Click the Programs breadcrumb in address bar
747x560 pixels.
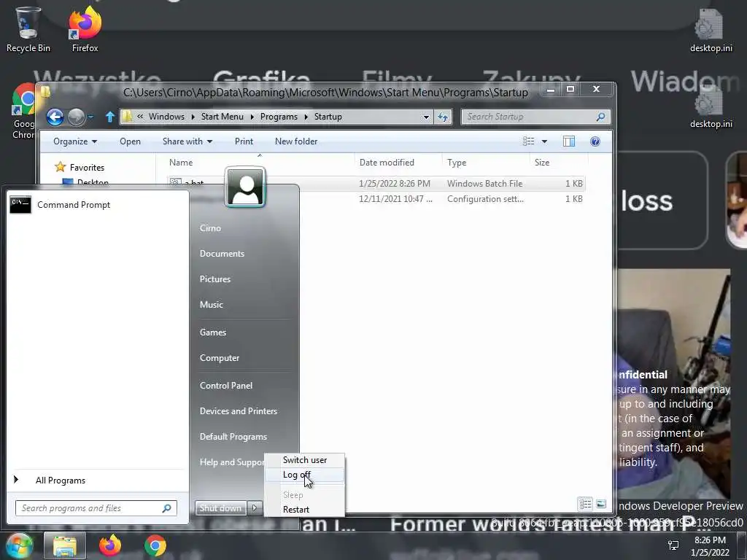tap(279, 117)
